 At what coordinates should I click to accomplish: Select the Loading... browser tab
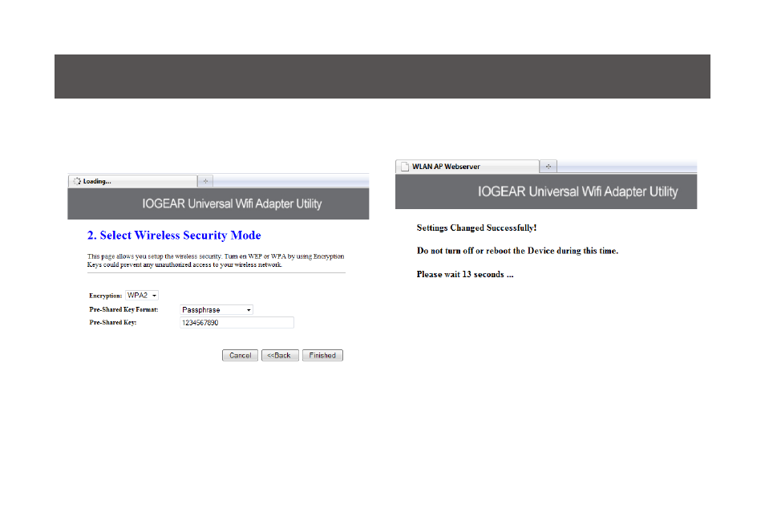132,181
